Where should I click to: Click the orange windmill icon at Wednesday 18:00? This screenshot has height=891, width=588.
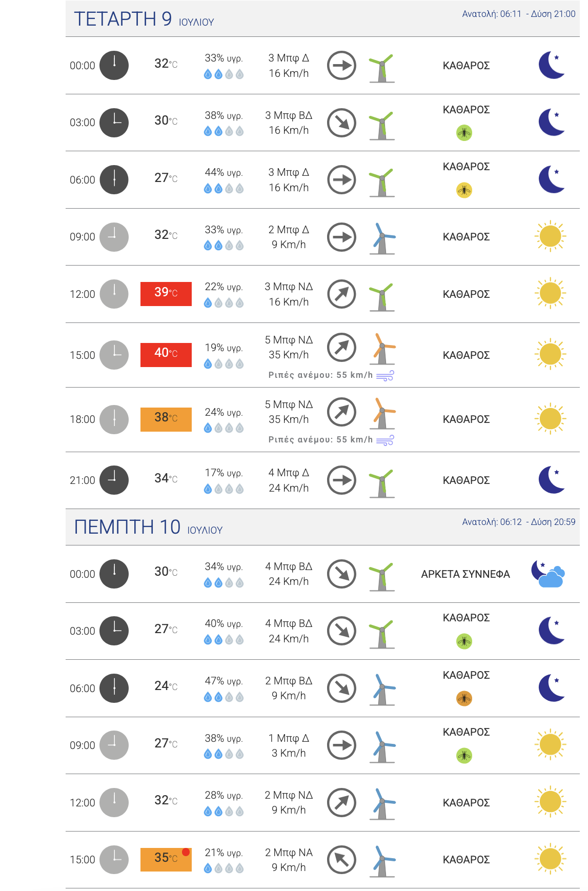[x=382, y=413]
